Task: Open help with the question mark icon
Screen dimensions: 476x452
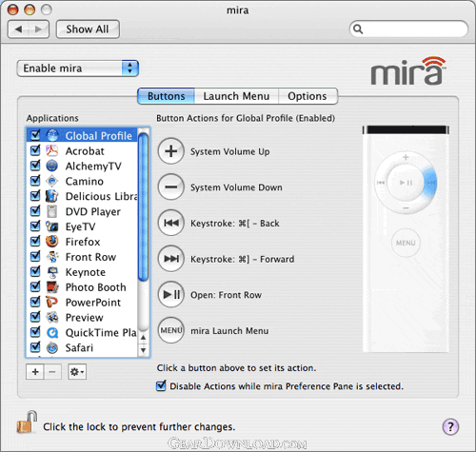Action: [x=450, y=426]
